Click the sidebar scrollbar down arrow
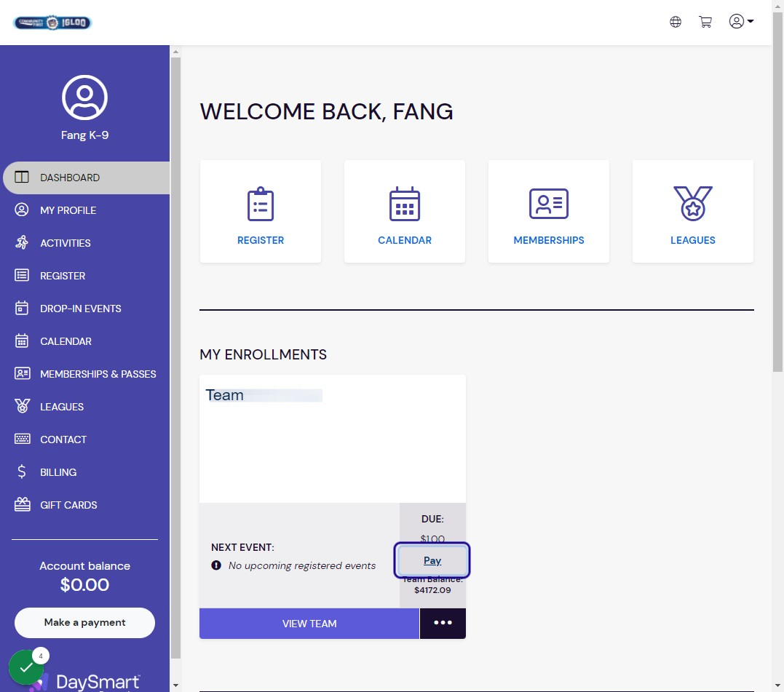 point(175,685)
